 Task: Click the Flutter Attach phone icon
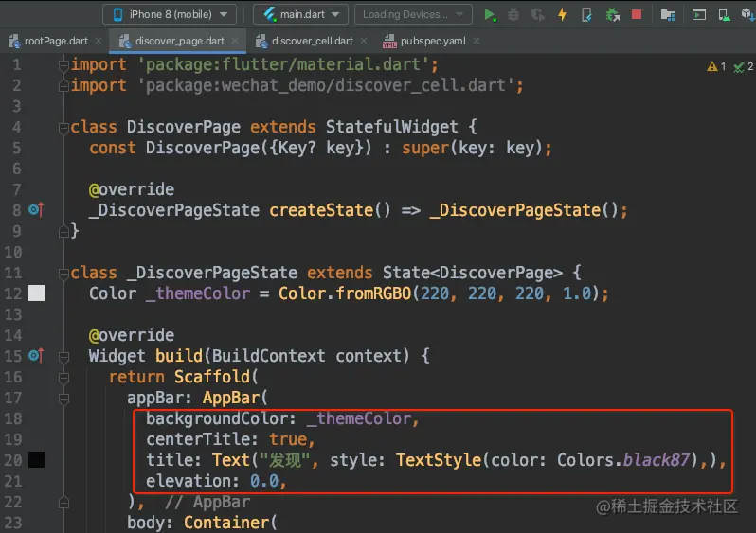tap(586, 14)
